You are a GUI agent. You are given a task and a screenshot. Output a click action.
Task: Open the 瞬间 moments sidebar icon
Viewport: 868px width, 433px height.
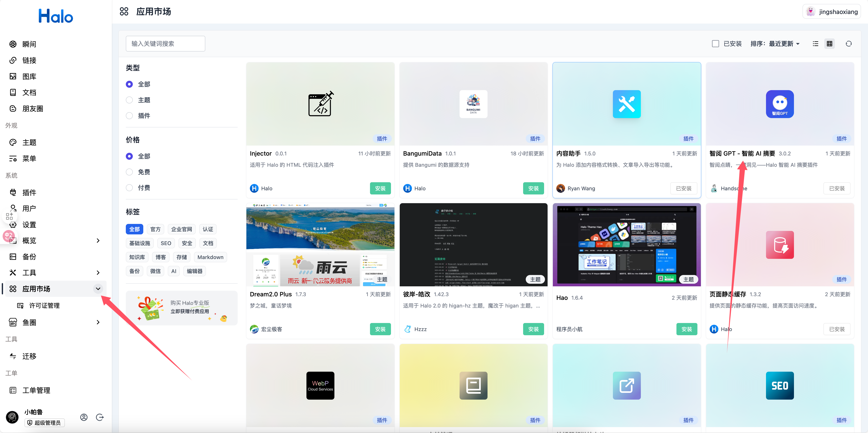13,44
